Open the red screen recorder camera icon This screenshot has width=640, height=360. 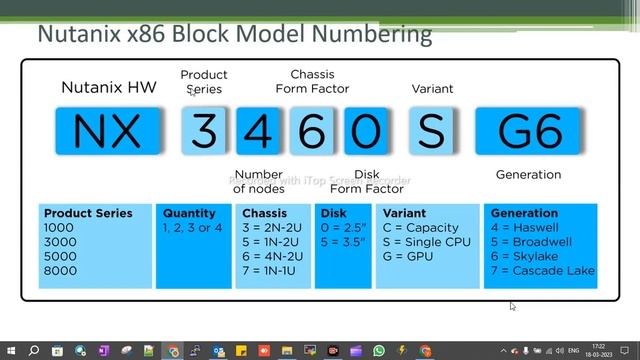333,351
